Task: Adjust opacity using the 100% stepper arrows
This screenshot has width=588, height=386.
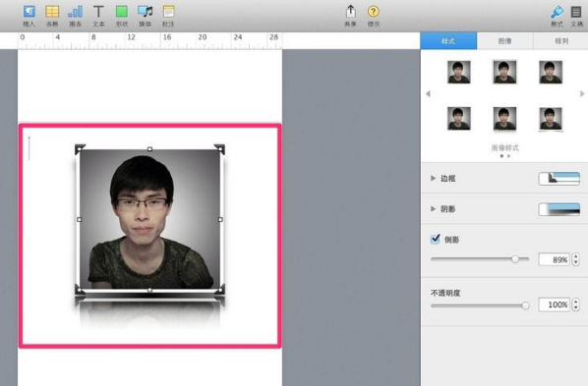Action: point(575,304)
